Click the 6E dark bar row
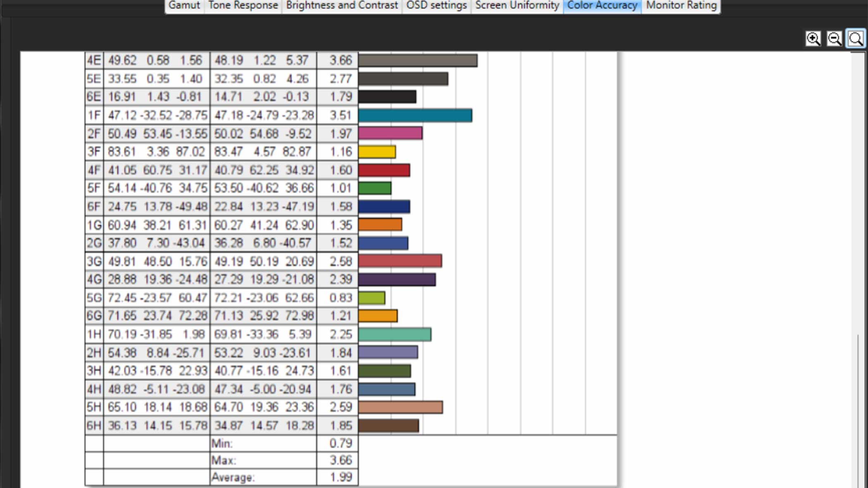Viewport: 868px width, 488px height. (x=386, y=97)
